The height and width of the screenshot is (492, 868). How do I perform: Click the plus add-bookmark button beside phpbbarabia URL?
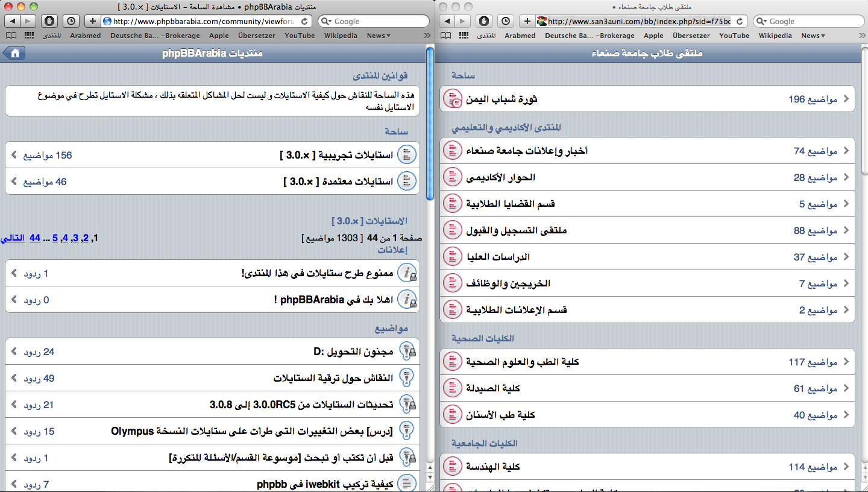92,21
